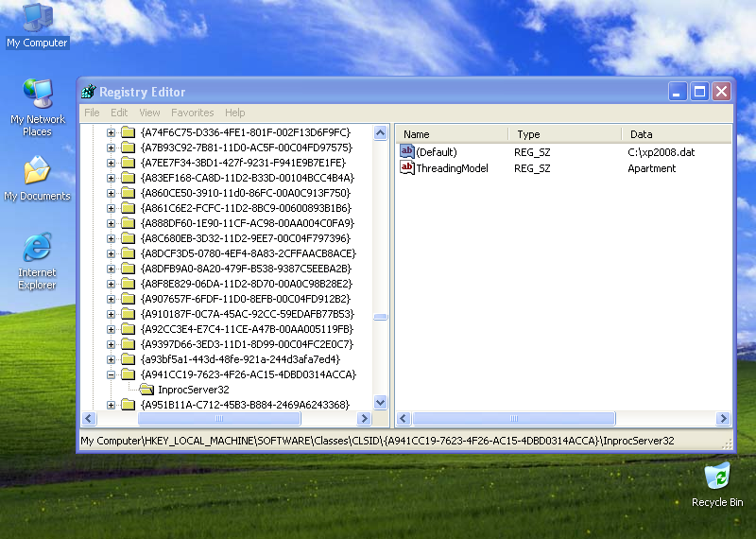
Task: Expand the {A8DFB9A0-8A20-479F-B538-9387C5EEBA2B} key
Action: 111,269
